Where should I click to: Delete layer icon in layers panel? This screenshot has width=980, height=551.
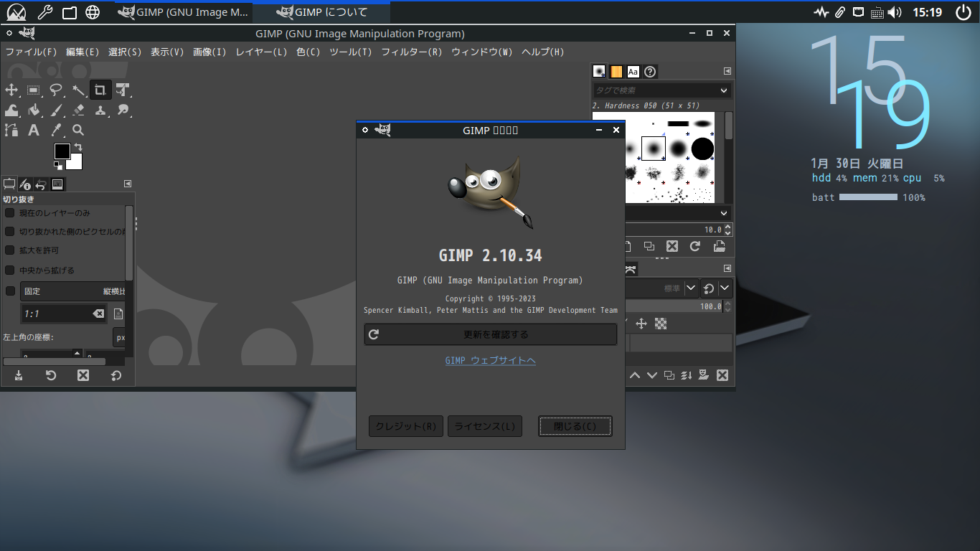[722, 375]
